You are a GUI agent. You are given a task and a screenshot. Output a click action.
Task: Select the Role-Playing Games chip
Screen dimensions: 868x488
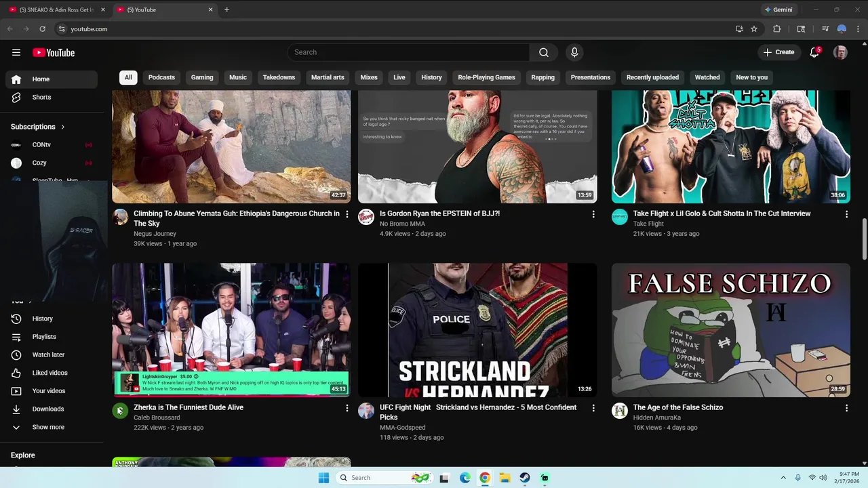coord(486,77)
